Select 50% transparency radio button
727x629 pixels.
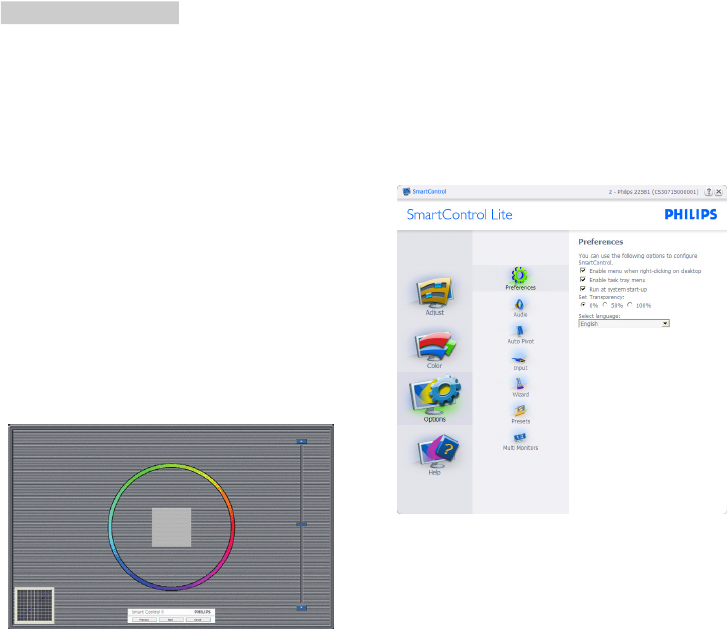605,305
